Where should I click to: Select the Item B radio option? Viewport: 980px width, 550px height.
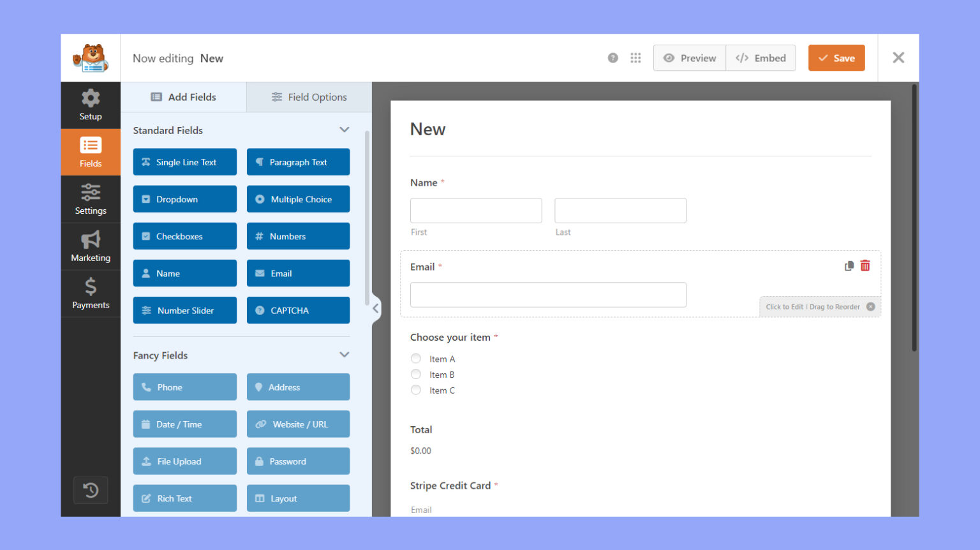click(416, 375)
